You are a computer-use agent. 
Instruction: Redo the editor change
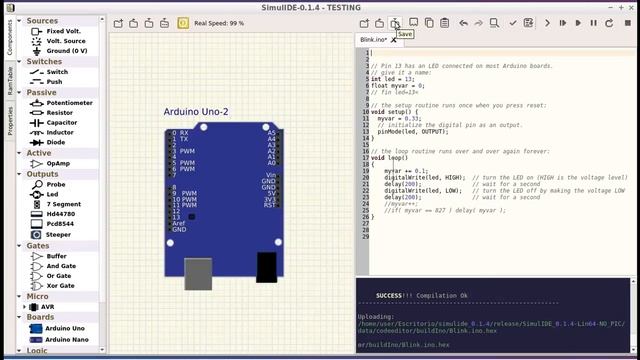pos(478,23)
